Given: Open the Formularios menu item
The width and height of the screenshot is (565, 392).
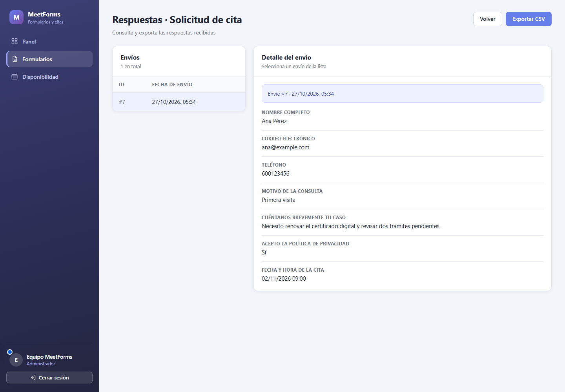Looking at the screenshot, I should (x=49, y=59).
